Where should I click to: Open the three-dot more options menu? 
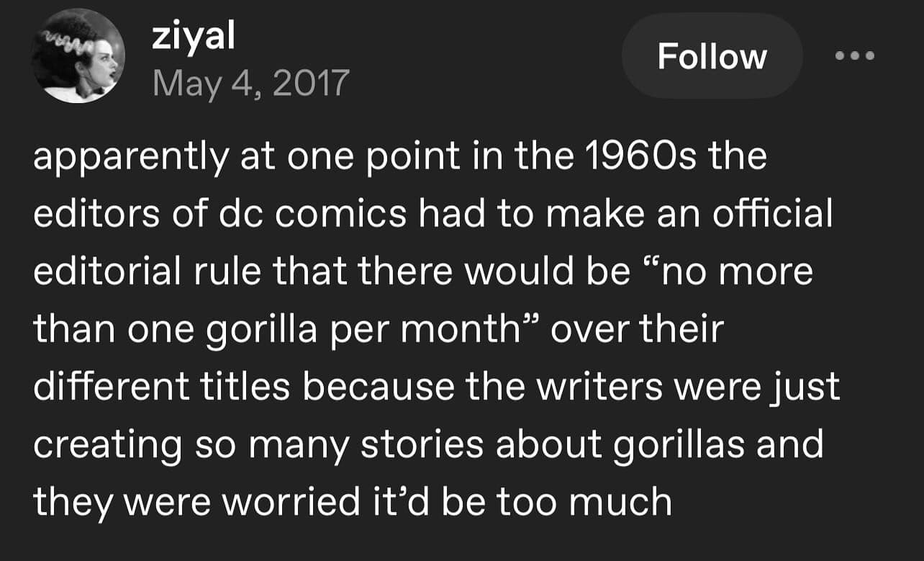[x=853, y=55]
